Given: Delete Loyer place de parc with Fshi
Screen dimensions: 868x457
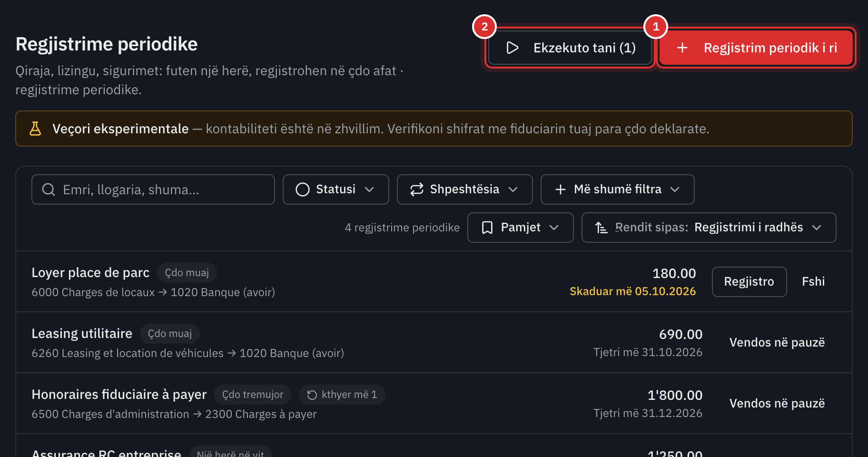Looking at the screenshot, I should [x=813, y=282].
